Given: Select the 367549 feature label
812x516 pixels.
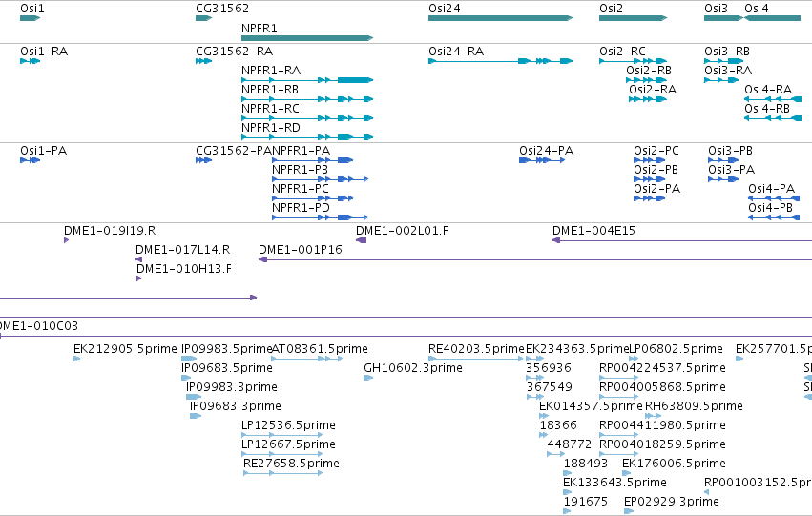Looking at the screenshot, I should [x=550, y=387].
